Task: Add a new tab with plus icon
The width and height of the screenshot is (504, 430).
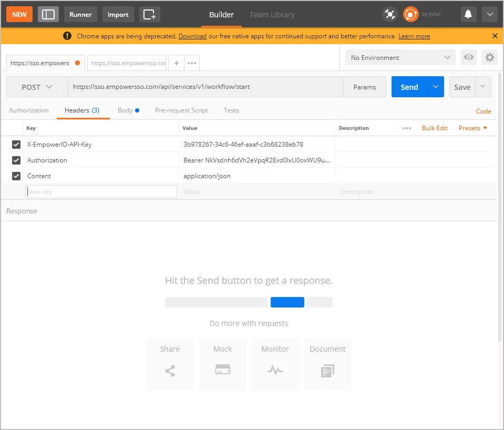Action: [x=177, y=63]
